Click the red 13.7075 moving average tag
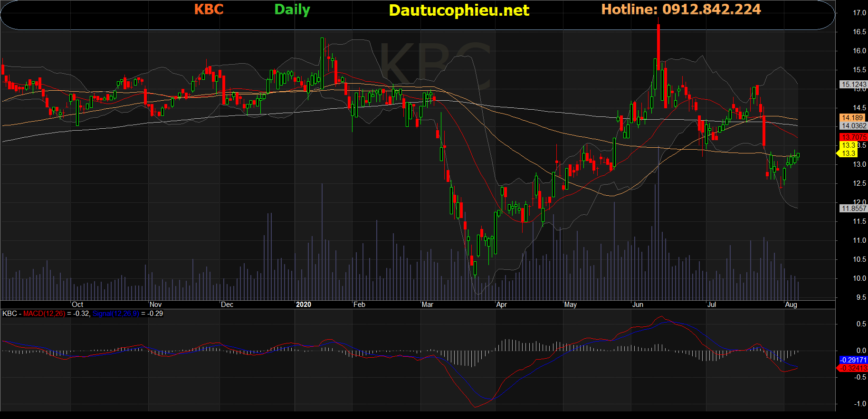Image resolution: width=868 pixels, height=419 pixels. click(x=853, y=137)
